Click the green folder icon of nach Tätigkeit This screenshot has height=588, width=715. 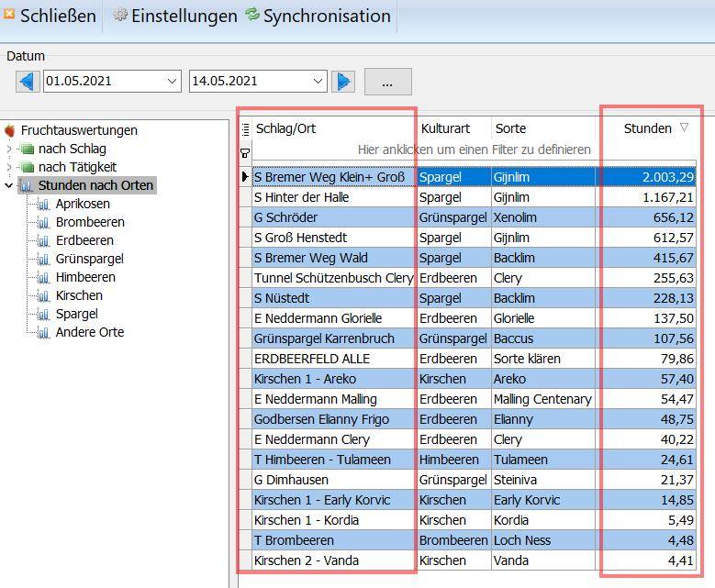pos(28,167)
